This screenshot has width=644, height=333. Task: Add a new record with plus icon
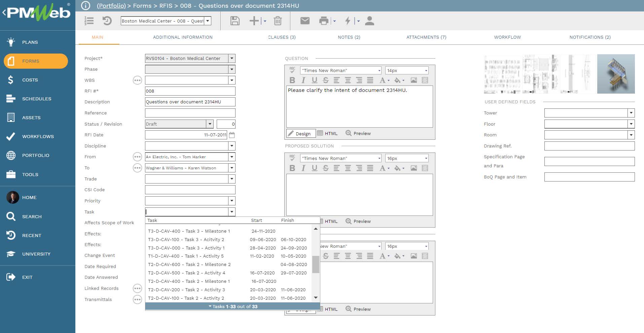[254, 21]
